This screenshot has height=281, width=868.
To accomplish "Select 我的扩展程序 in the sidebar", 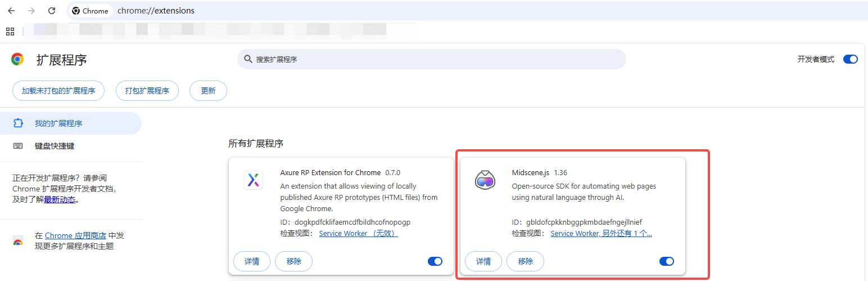I will tap(71, 123).
